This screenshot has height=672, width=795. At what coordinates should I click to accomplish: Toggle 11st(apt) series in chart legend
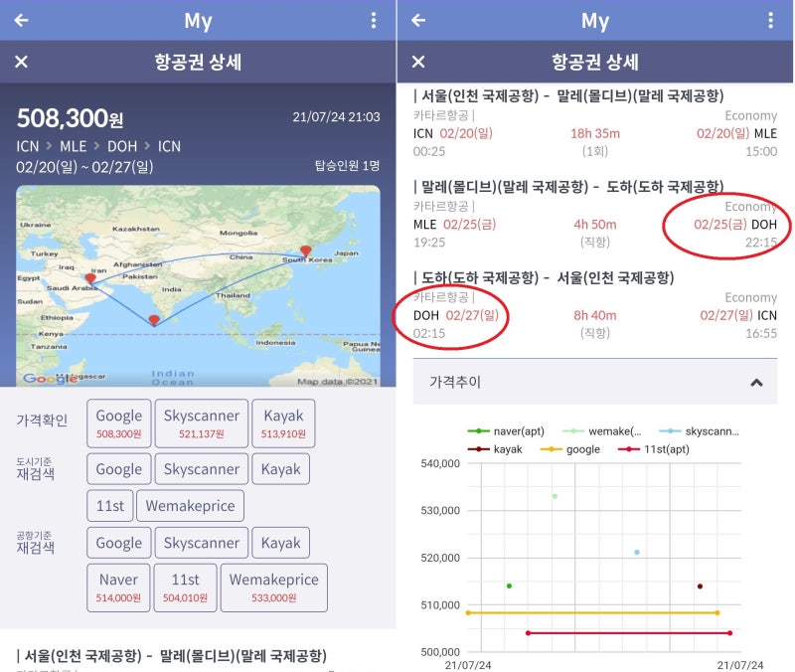(654, 449)
